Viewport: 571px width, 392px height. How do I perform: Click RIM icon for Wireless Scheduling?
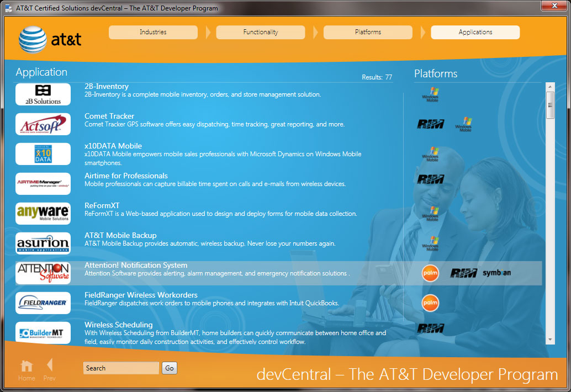pos(430,329)
